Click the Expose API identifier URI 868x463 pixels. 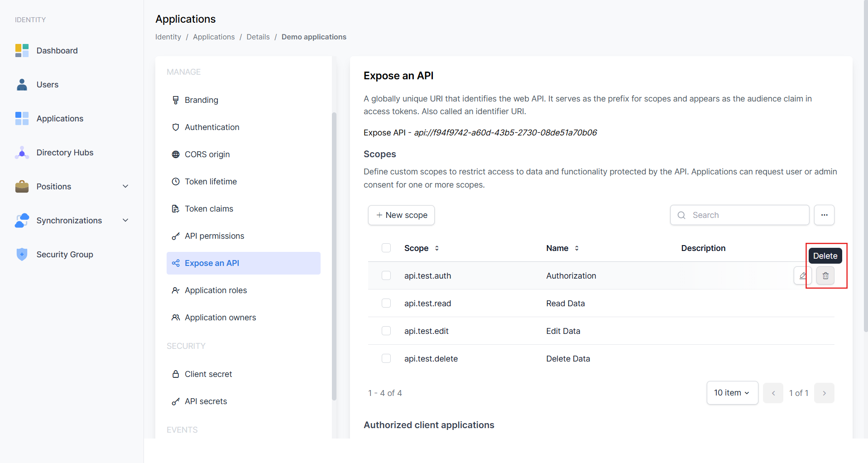pyautogui.click(x=505, y=133)
